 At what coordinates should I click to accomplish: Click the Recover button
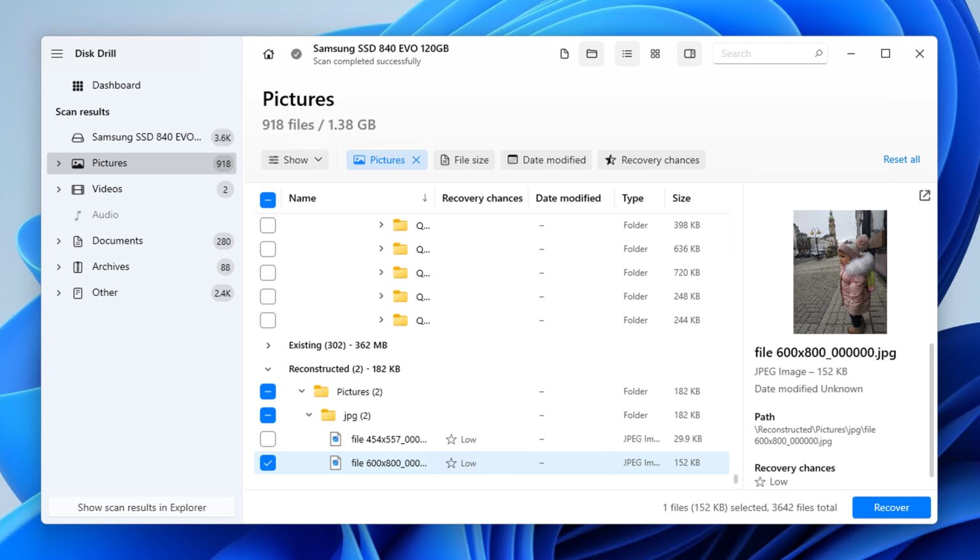pyautogui.click(x=891, y=507)
